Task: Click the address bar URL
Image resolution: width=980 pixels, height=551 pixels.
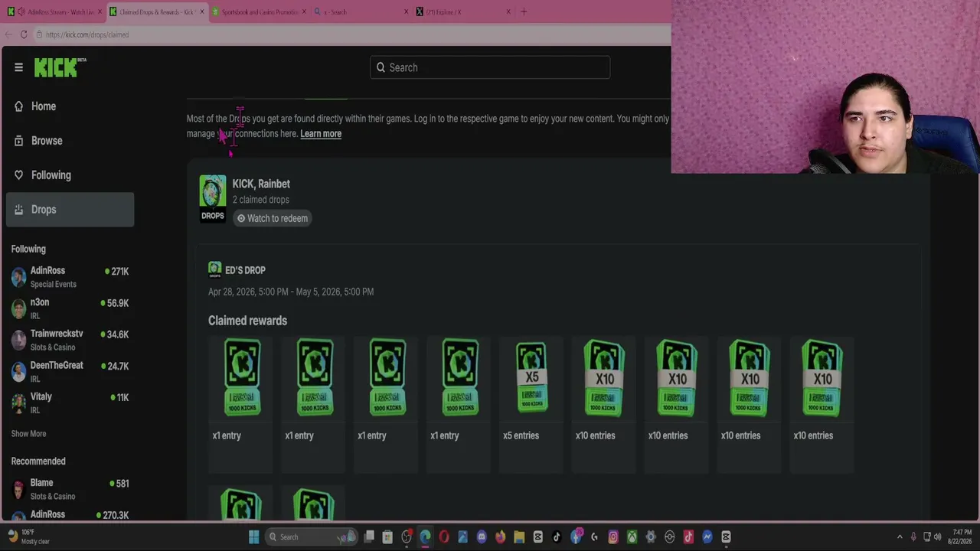Action: click(x=87, y=34)
